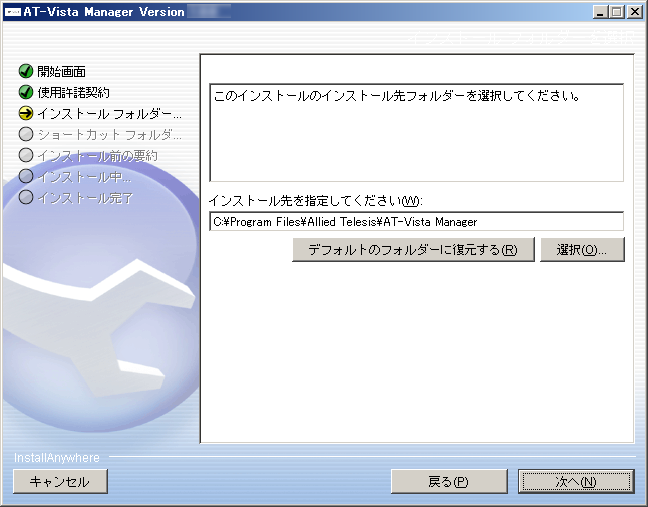Click the green check icon beside 開始画面
648x507 pixels.
point(26,71)
